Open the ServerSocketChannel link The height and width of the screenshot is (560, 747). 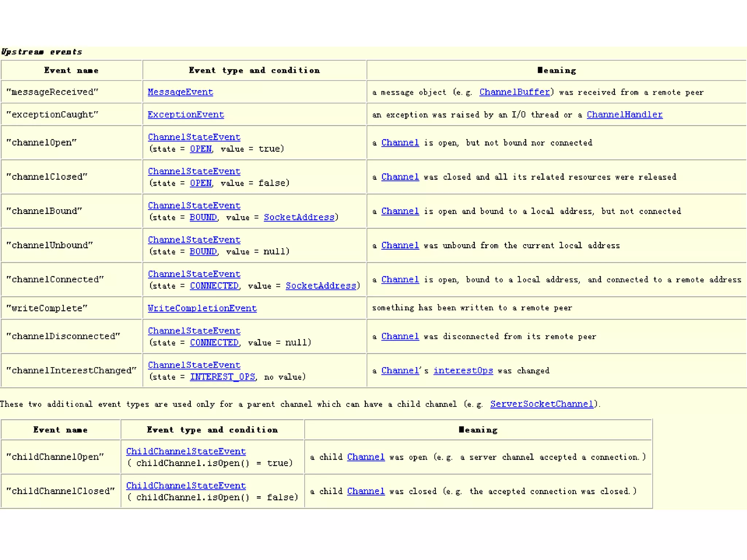[x=542, y=404]
